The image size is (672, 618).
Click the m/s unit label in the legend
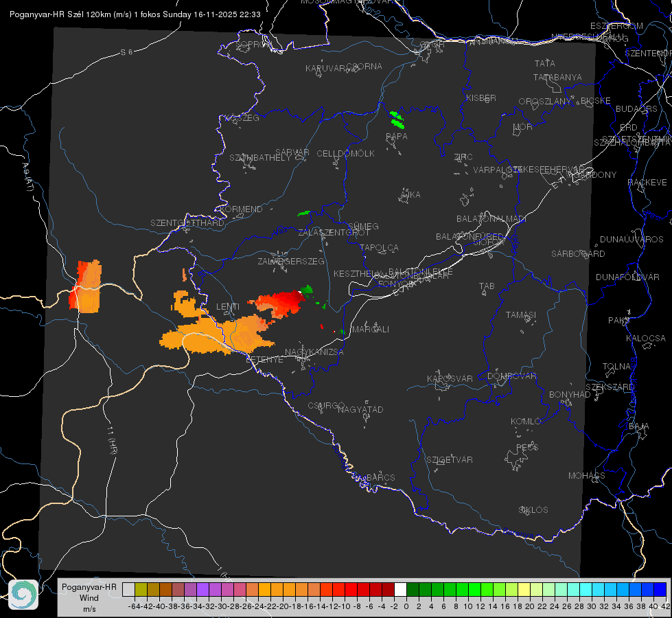click(89, 609)
